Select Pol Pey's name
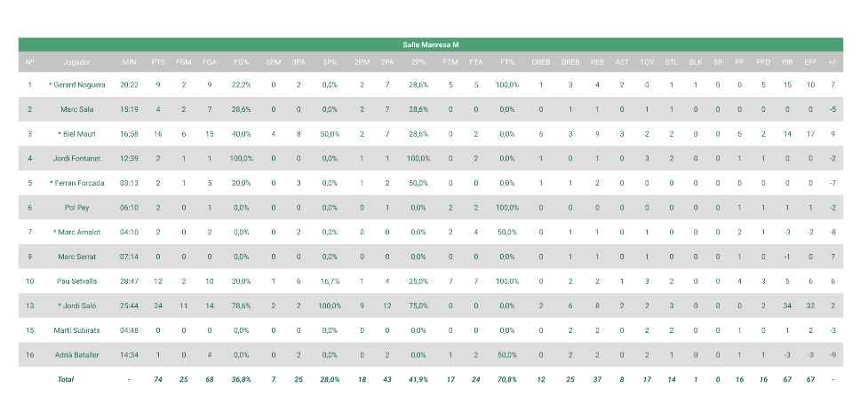 77,207
